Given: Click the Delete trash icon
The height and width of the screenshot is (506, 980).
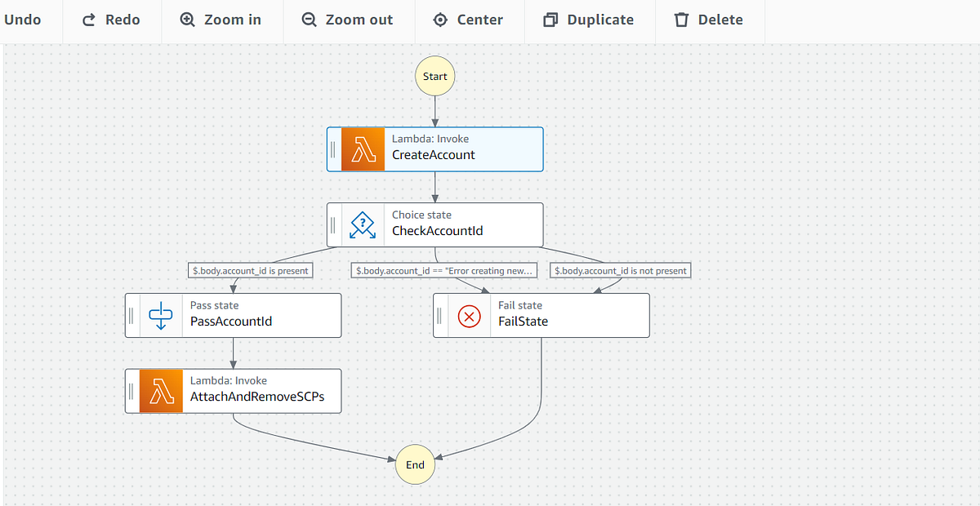Looking at the screenshot, I should point(682,19).
